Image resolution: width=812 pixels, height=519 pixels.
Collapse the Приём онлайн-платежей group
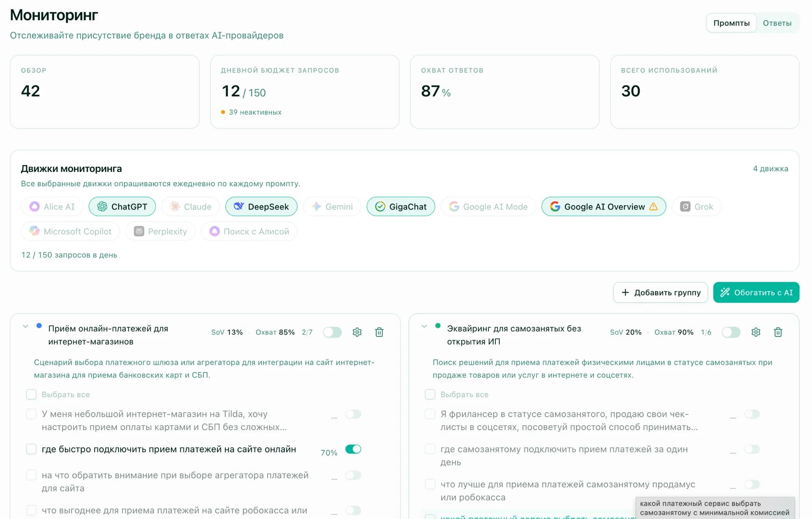pos(26,326)
